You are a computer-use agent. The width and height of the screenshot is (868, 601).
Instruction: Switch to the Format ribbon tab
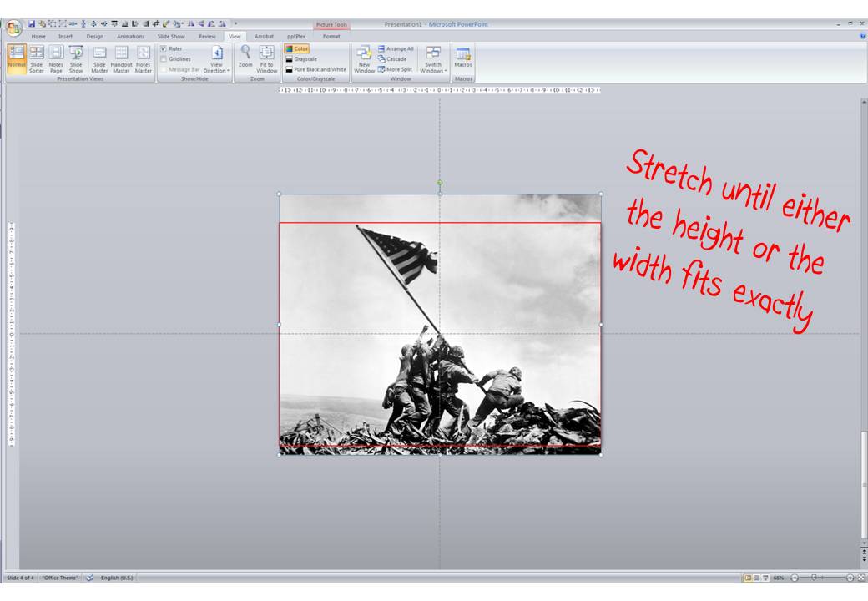[x=332, y=37]
